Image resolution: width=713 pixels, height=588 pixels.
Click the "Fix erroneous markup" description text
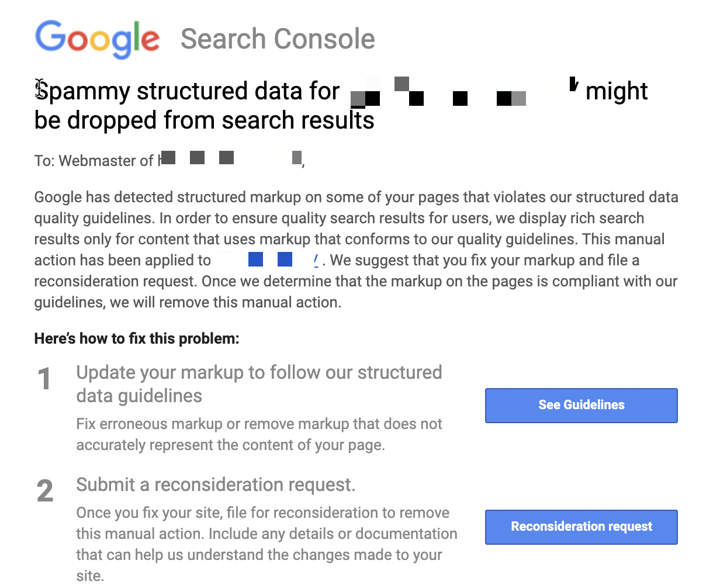click(x=259, y=434)
